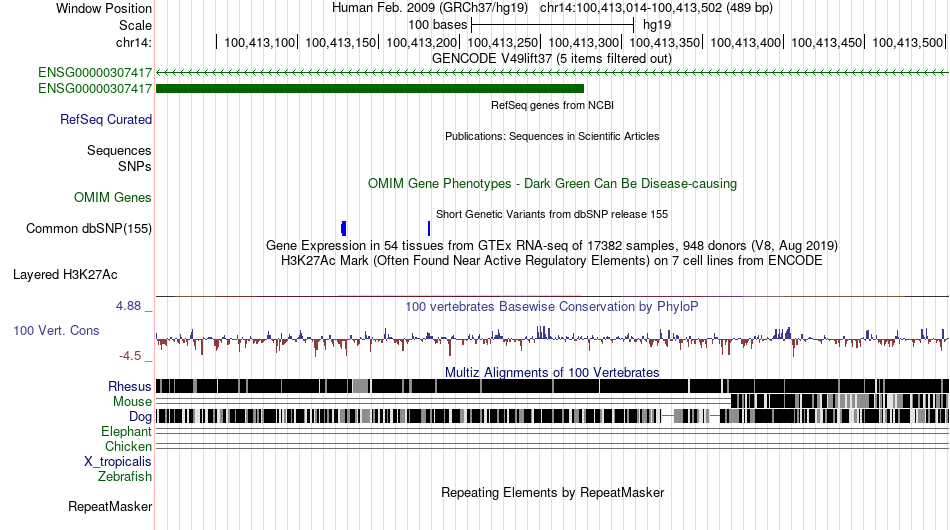Select the X_tropicalis alignment label

click(118, 462)
